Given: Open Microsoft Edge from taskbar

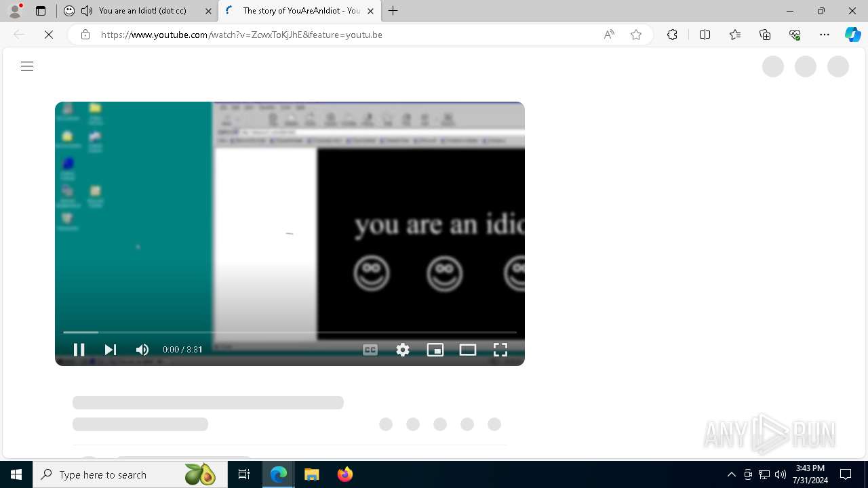Looking at the screenshot, I should [279, 474].
